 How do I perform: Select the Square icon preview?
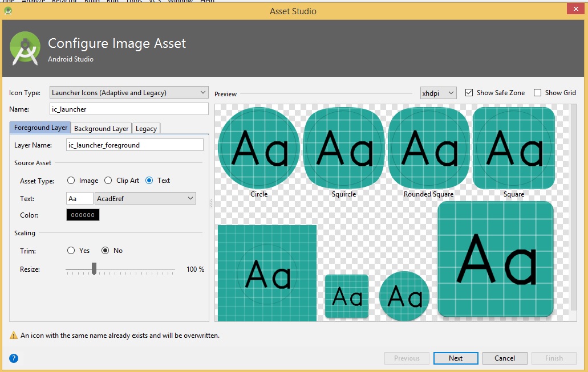[x=513, y=148]
